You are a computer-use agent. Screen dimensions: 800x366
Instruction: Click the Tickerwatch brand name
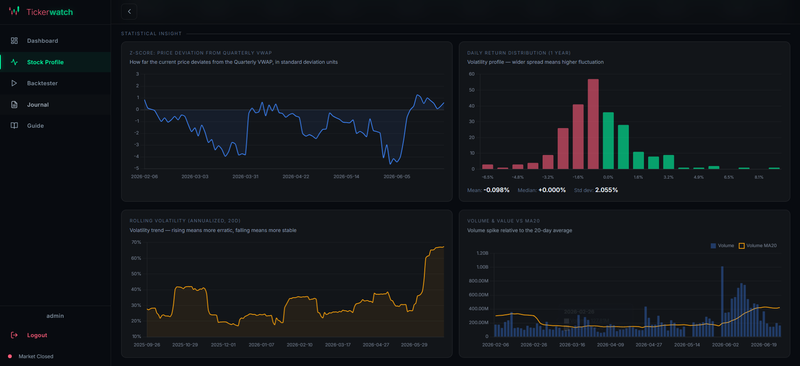50,11
